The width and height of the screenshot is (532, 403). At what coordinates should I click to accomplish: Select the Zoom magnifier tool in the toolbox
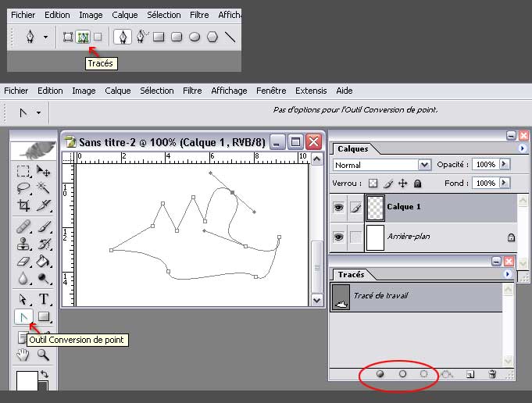click(x=44, y=355)
